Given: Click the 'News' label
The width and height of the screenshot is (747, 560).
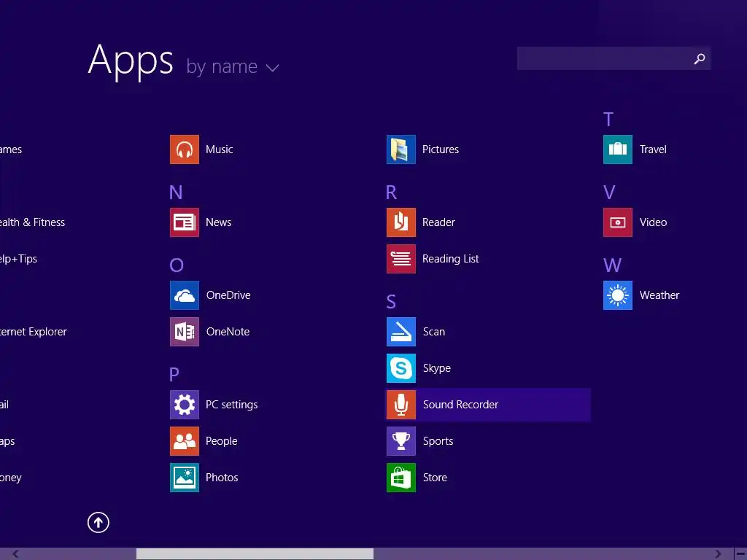Looking at the screenshot, I should (x=219, y=222).
